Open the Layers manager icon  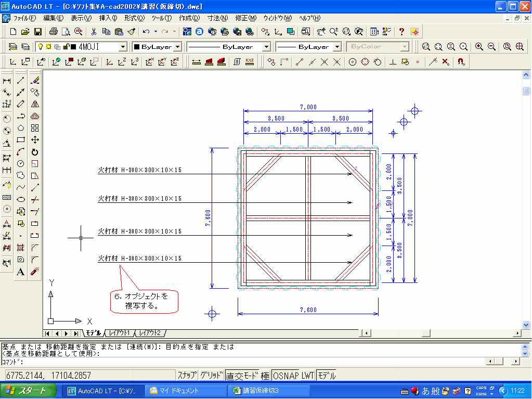tap(13, 47)
